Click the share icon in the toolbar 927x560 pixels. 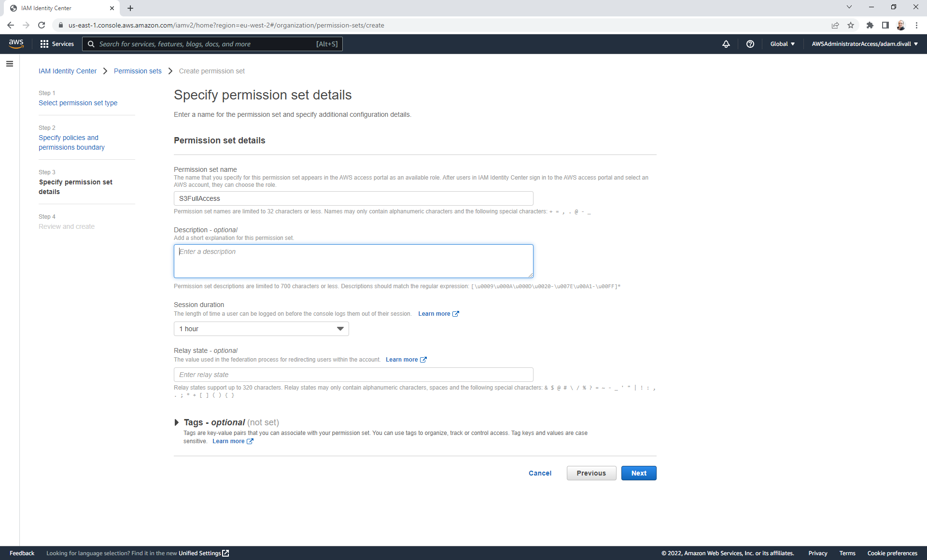pos(836,25)
